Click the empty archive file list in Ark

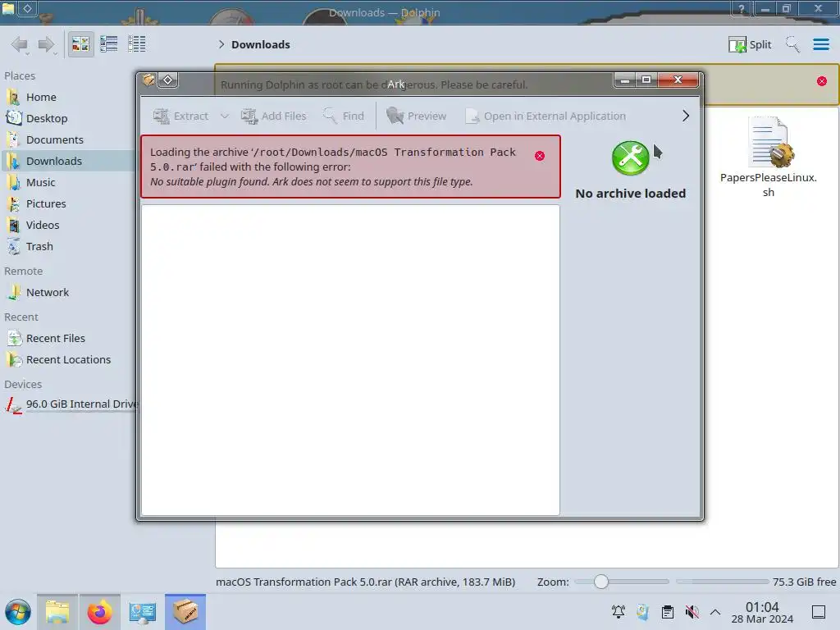click(350, 359)
